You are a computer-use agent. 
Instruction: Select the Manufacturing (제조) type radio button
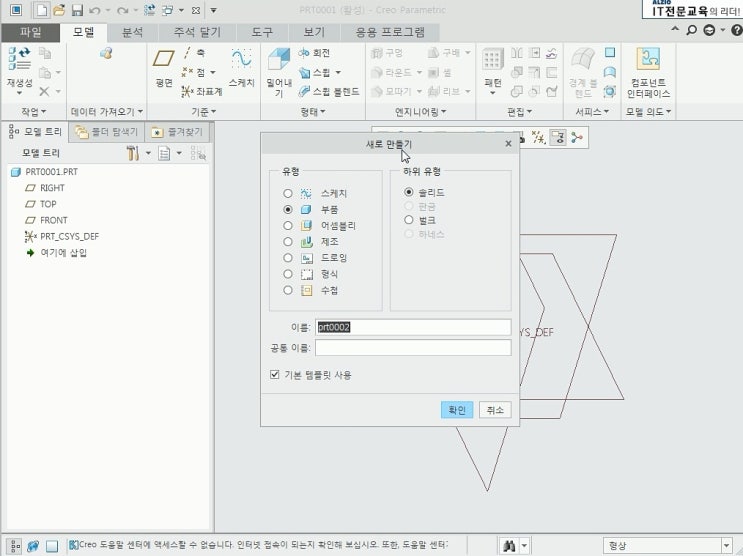(x=288, y=242)
